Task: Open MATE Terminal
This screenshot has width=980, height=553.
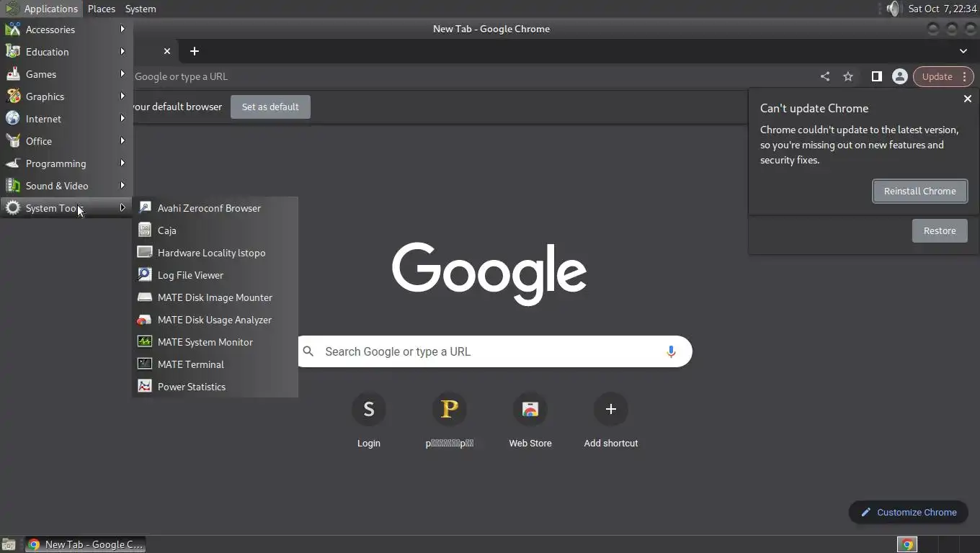Action: 215,364
